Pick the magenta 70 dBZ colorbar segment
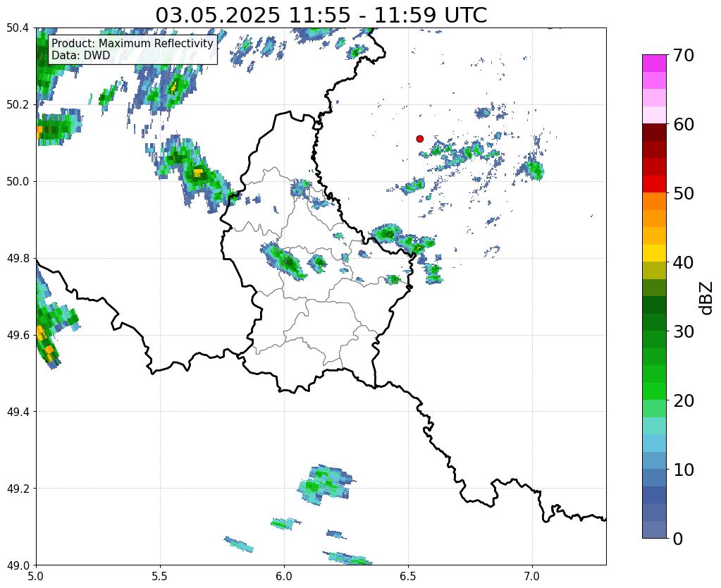 (654, 63)
